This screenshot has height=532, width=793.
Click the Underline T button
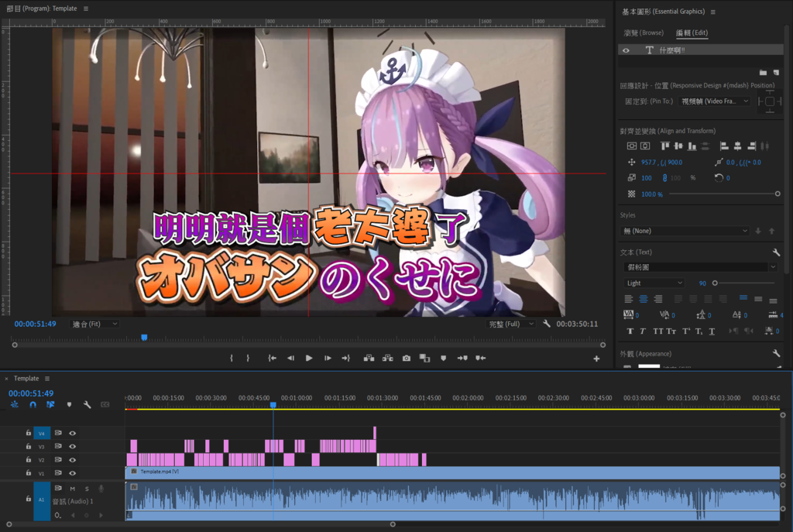pos(712,331)
